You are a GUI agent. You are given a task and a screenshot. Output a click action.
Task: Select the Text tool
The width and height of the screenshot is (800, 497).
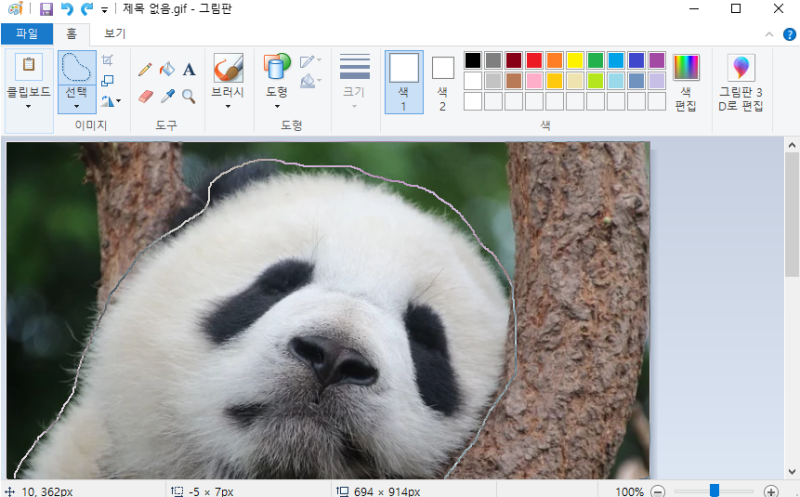[x=189, y=69]
